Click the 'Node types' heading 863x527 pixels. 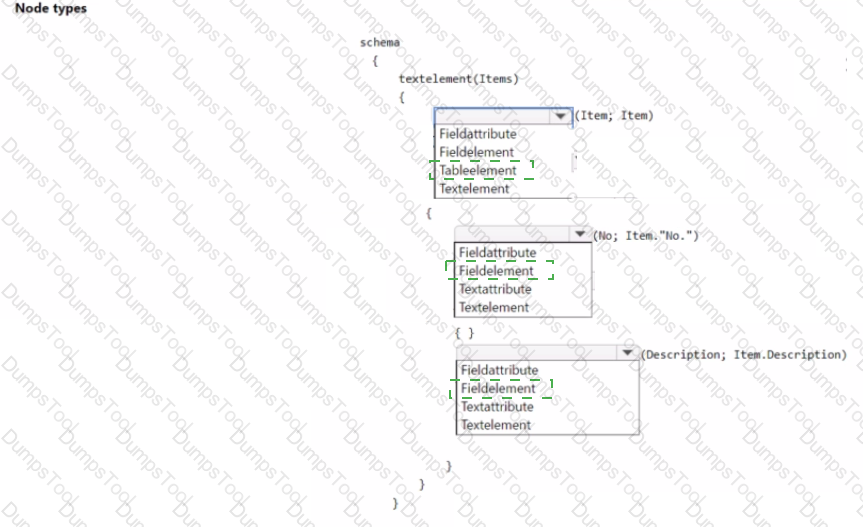(x=51, y=8)
